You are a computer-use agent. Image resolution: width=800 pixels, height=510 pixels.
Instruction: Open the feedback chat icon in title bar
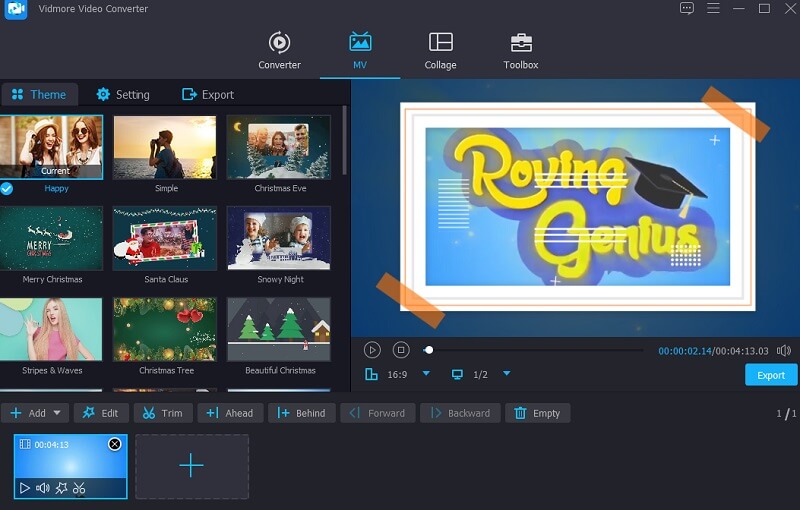point(687,9)
